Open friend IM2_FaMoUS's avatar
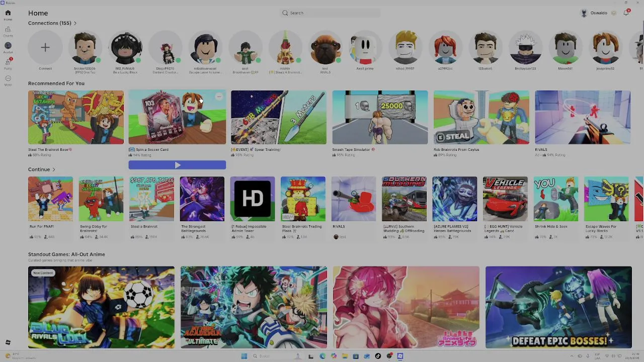644x362 pixels. (125, 47)
